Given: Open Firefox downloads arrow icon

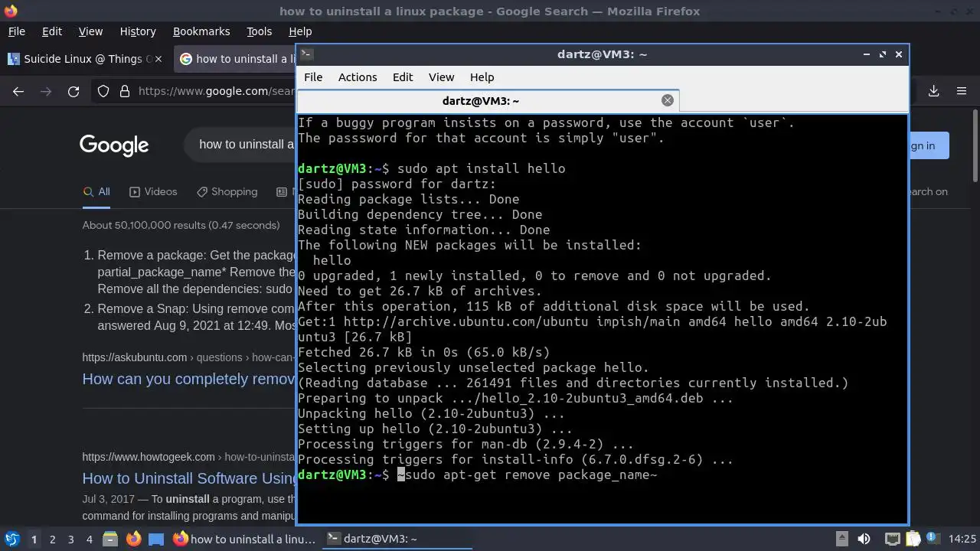Looking at the screenshot, I should click(934, 91).
